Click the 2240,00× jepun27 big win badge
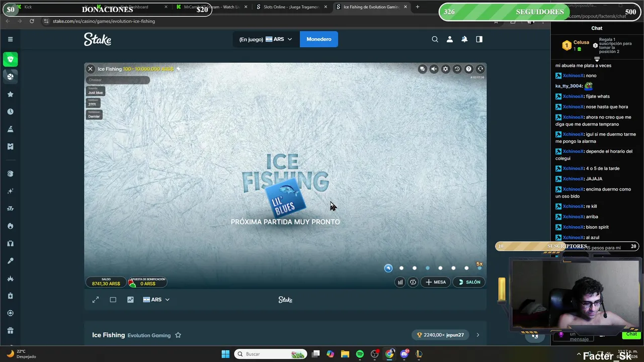The image size is (644, 362). pos(440,335)
